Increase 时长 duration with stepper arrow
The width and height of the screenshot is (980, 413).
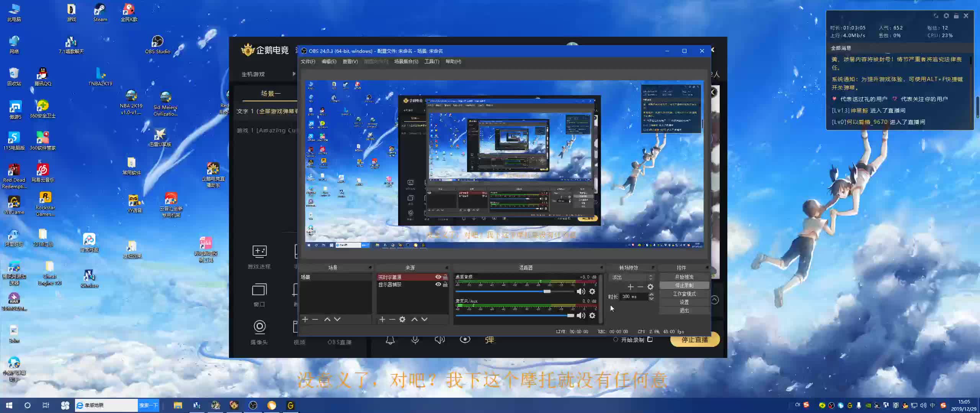[x=651, y=294]
